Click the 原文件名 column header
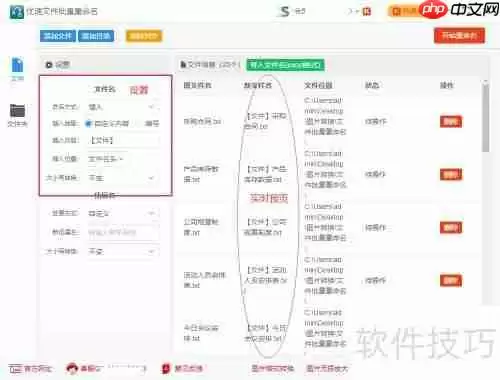500x380 pixels. 197,85
